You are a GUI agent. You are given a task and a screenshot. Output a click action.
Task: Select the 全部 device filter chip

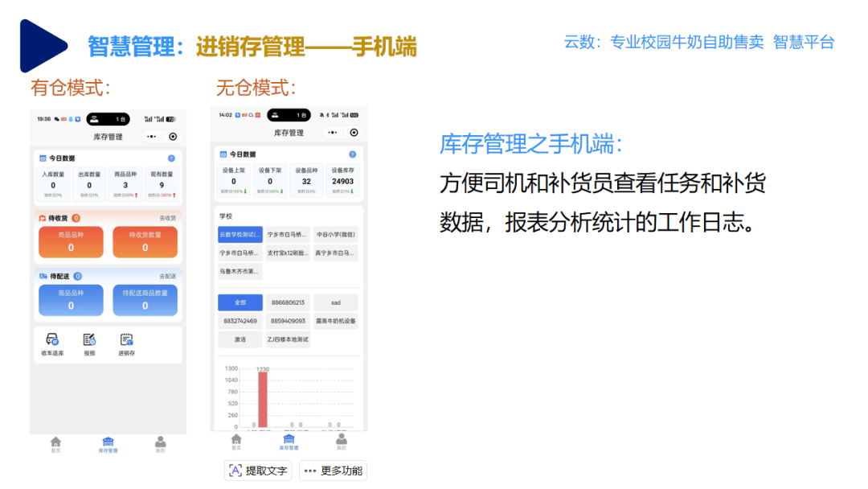point(240,302)
